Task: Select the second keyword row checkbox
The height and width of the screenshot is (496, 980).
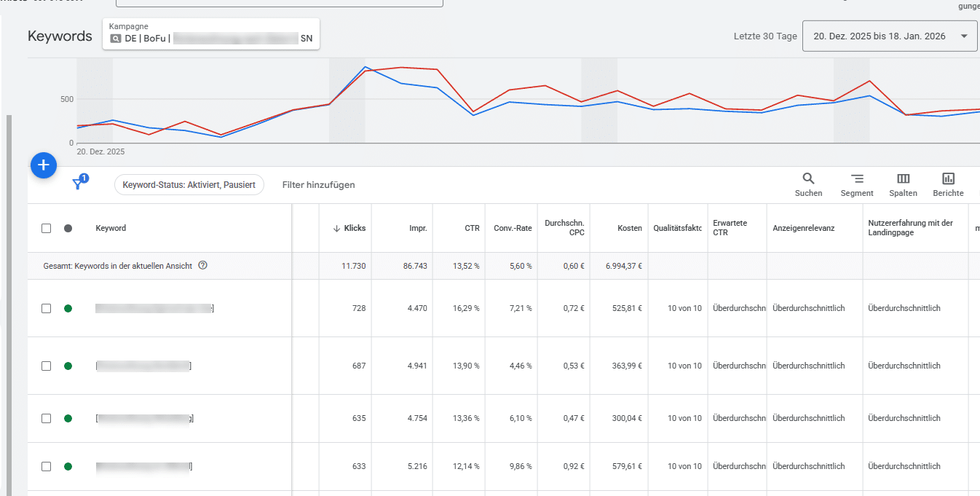Action: [x=46, y=366]
